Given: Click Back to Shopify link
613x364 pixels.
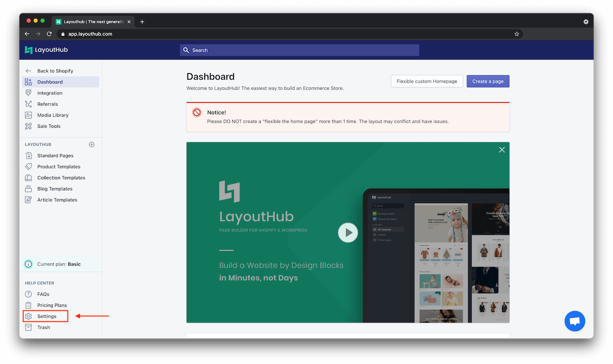Looking at the screenshot, I should tap(55, 71).
